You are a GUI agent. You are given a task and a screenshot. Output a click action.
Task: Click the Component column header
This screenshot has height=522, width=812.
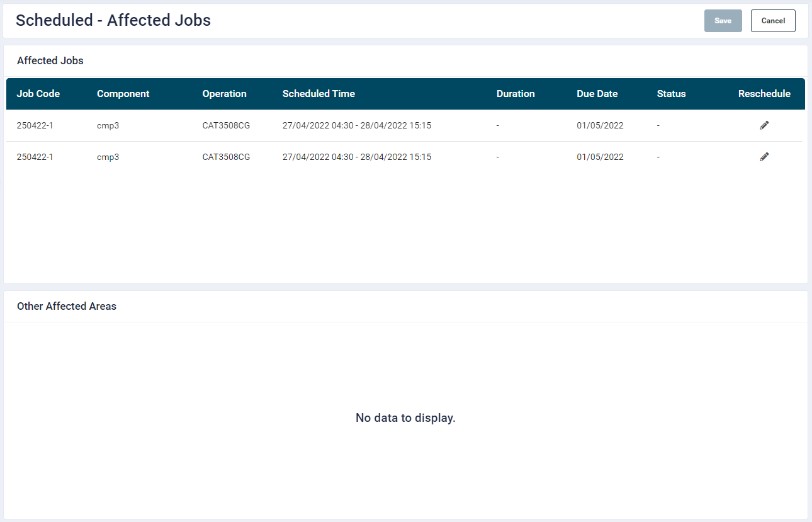click(123, 94)
